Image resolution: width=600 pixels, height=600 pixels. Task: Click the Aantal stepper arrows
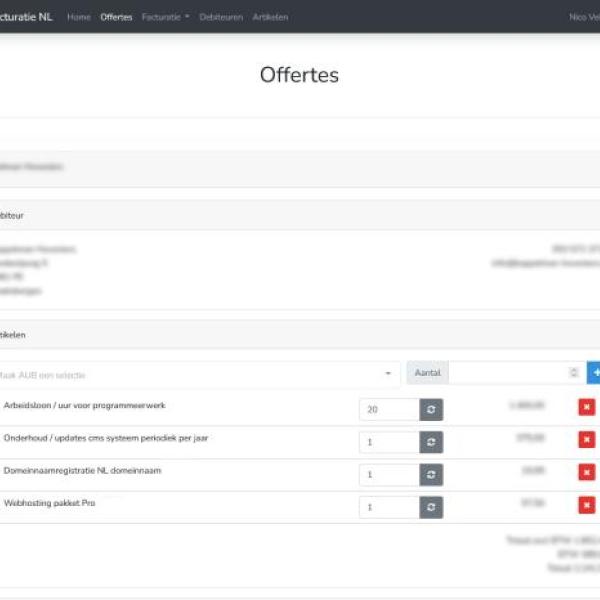(x=573, y=373)
